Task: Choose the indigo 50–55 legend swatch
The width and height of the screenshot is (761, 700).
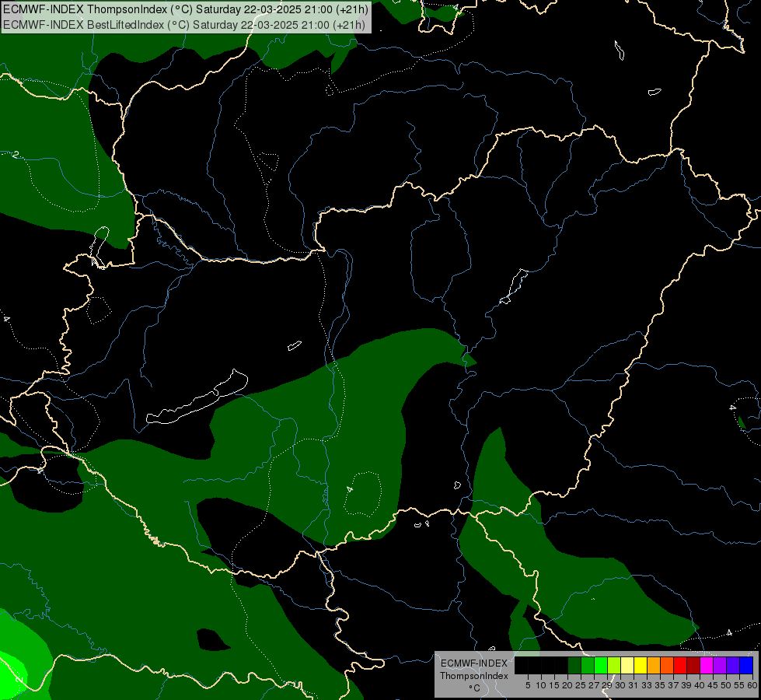Action: (x=733, y=665)
